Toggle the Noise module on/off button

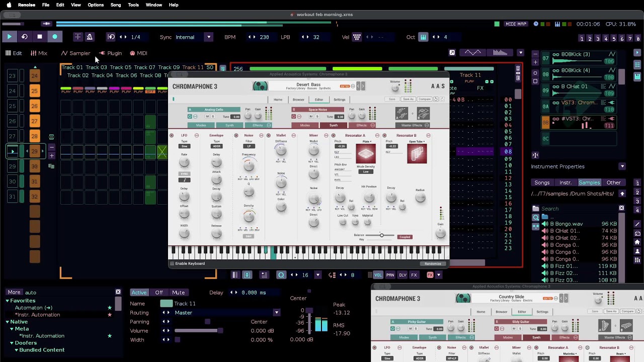tap(236, 135)
